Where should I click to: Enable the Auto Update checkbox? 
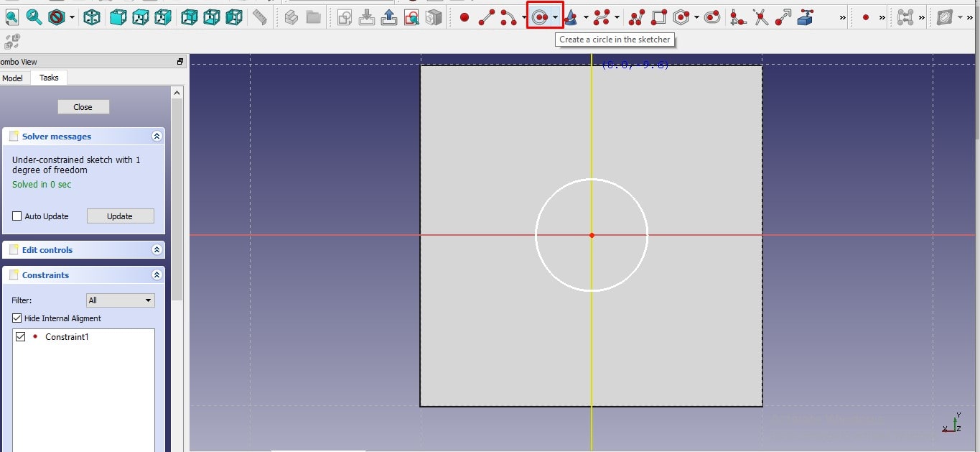[17, 216]
